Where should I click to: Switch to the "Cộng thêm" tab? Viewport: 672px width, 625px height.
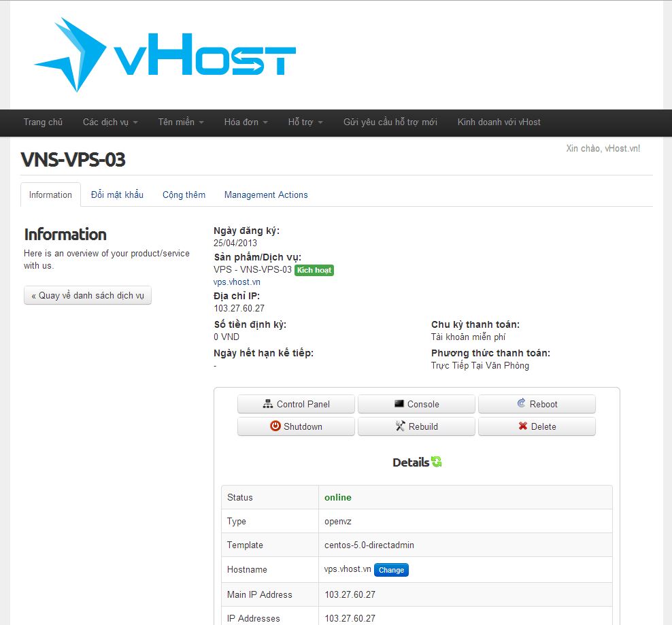tap(184, 195)
